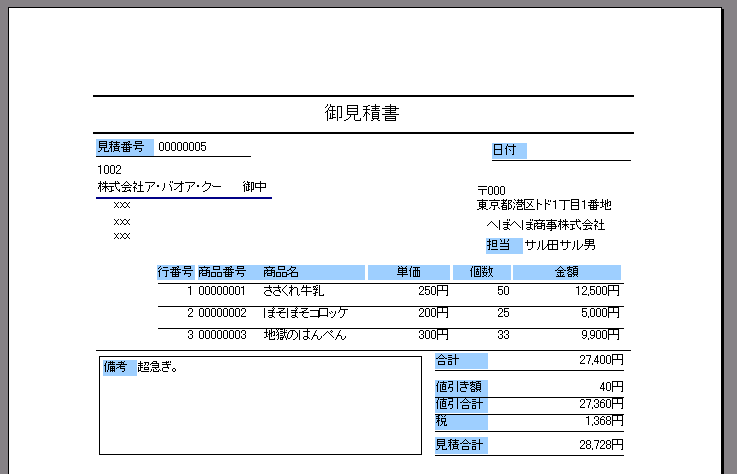The height and width of the screenshot is (474, 737).
Task: Select product number 00000003
Action: coord(222,335)
